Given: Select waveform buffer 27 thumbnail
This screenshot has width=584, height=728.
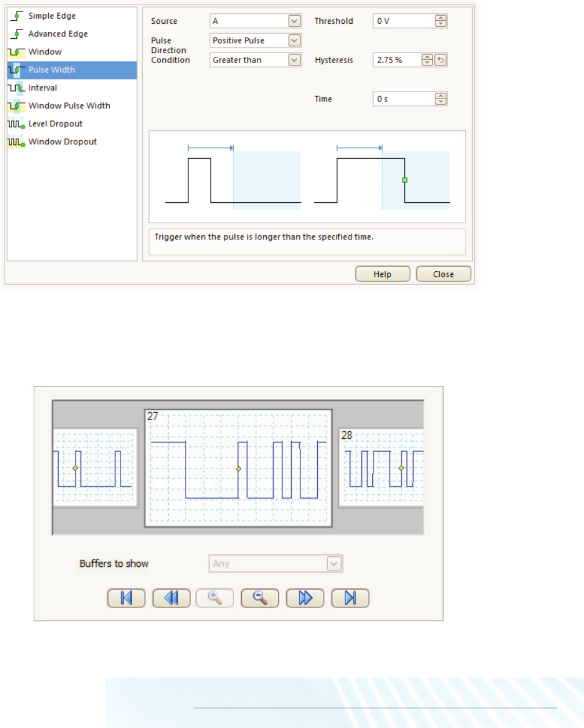Looking at the screenshot, I should click(238, 468).
